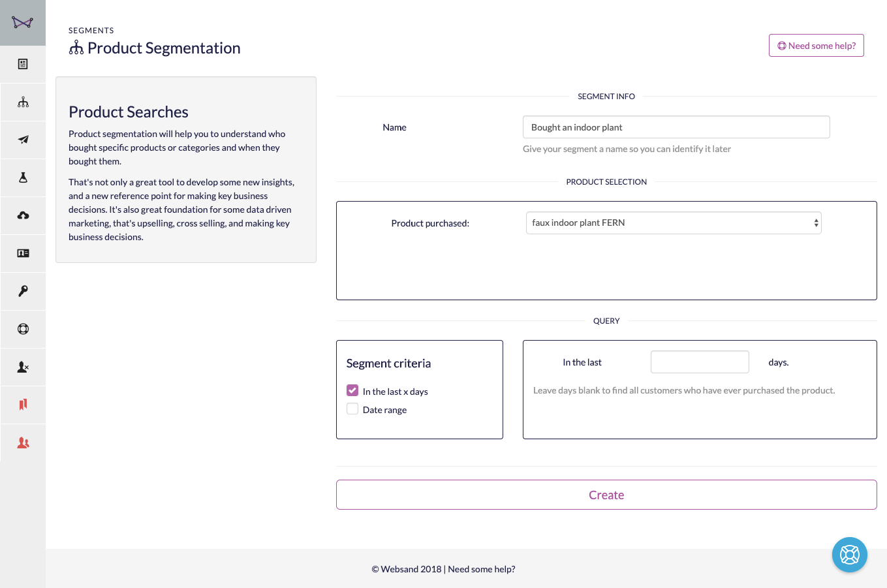This screenshot has height=588, width=887.
Task: Open the remove-user icon in sidebar
Action: point(23,367)
